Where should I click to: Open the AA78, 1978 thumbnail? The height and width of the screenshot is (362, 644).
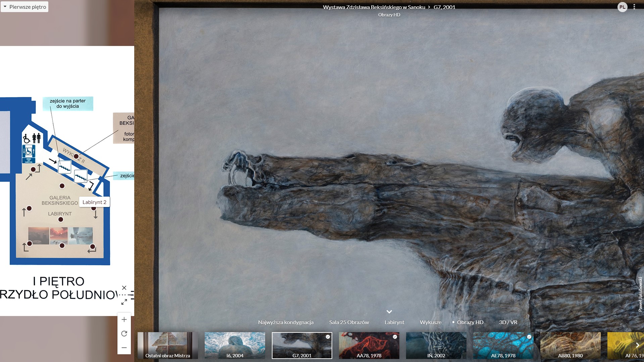[369, 345]
